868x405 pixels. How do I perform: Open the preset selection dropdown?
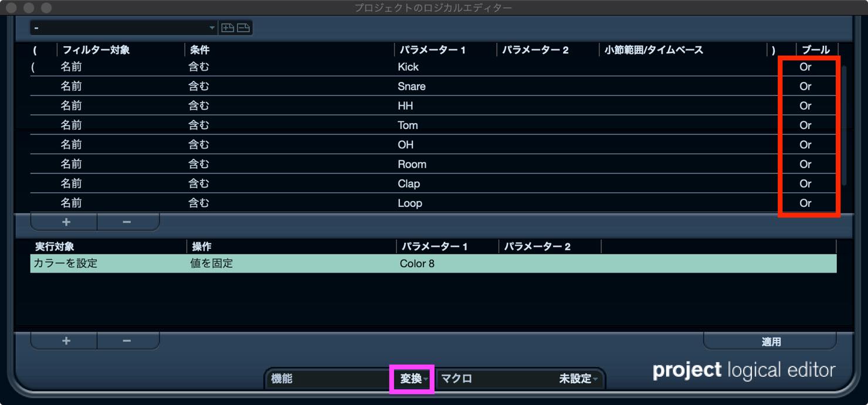click(124, 28)
